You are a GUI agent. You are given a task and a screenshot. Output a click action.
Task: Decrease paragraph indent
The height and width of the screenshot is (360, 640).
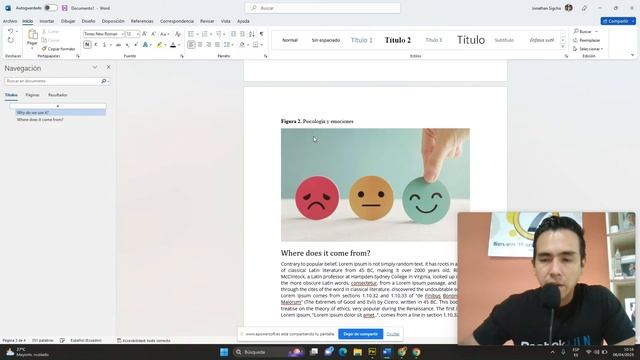click(233, 34)
